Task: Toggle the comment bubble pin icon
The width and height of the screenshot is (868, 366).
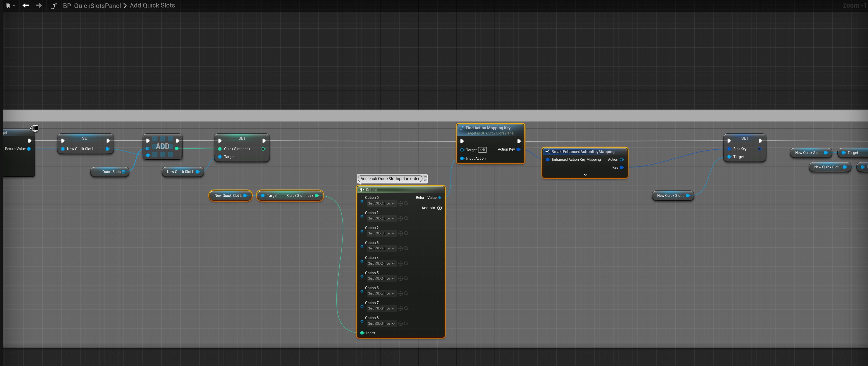Action: click(425, 176)
